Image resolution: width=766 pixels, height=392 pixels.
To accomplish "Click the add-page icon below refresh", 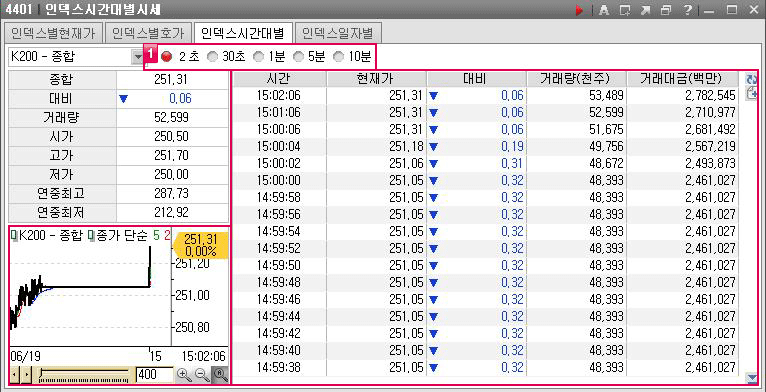I will pos(751,94).
